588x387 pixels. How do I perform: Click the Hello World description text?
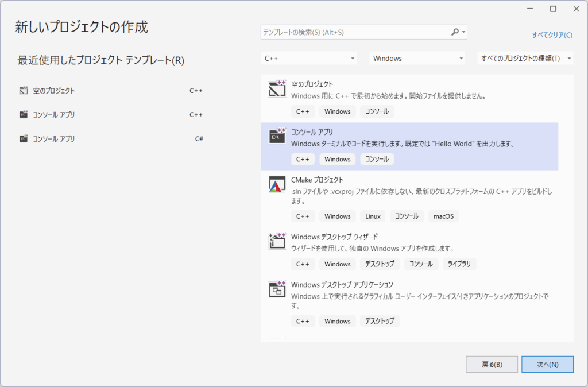click(x=403, y=144)
